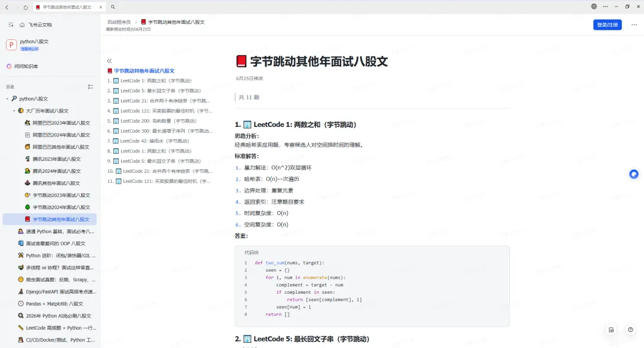This screenshot has width=644, height=348.
Task: Click the 登录/注册 button
Action: 607,24
